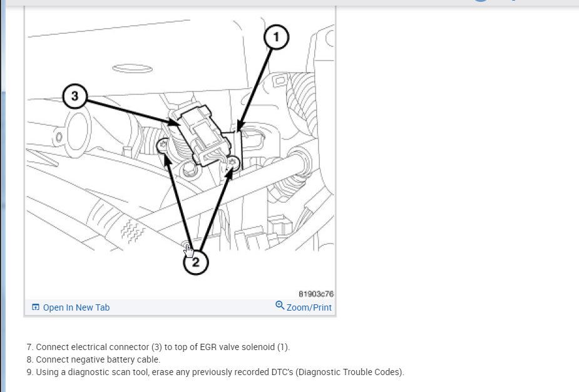Click the oval slot near diagram top
Screen dimensions: 579x392
click(132, 69)
